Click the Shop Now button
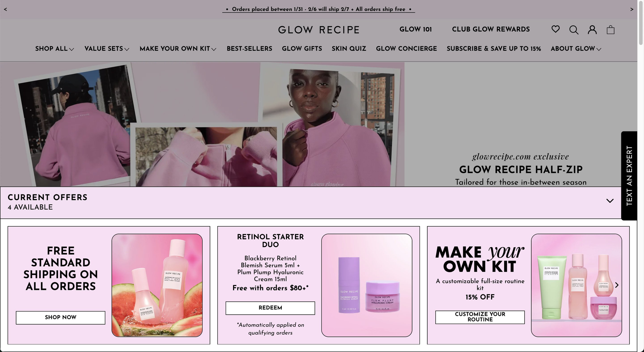The image size is (644, 352). point(61,318)
